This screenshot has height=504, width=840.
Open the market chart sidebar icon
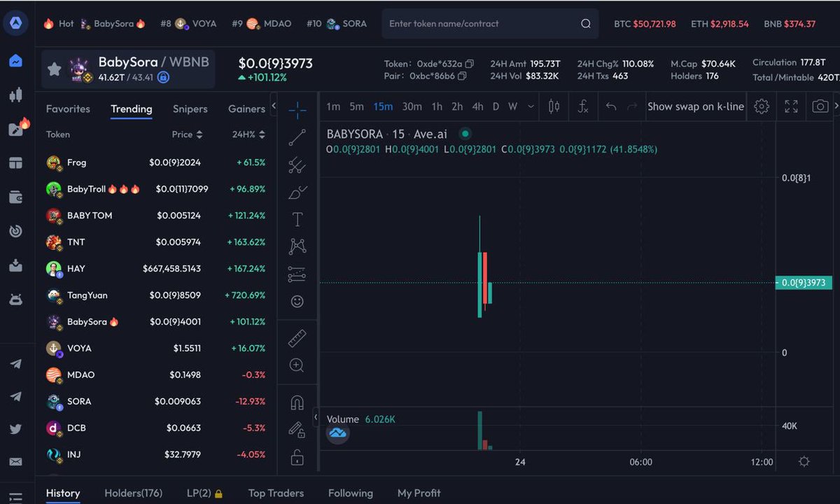click(x=15, y=61)
